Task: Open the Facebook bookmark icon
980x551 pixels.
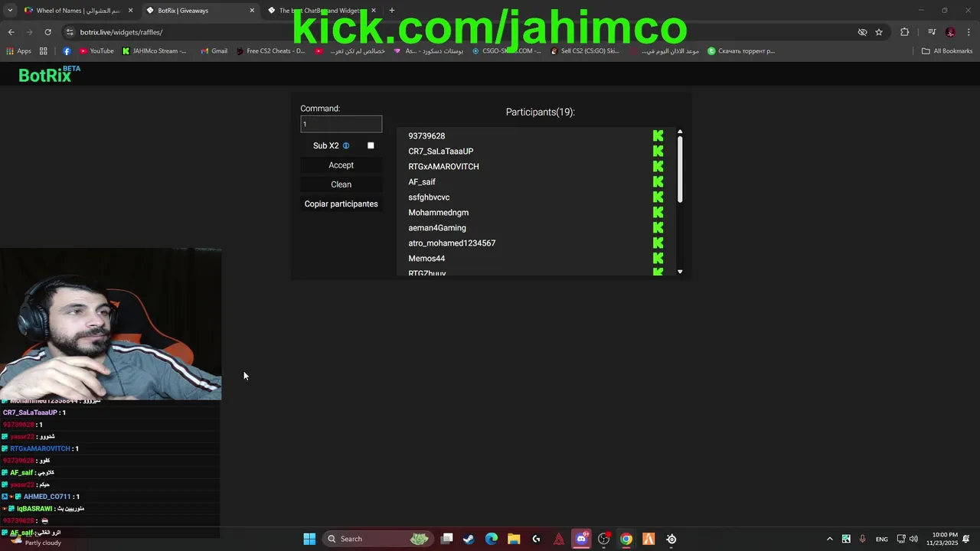Action: point(67,51)
